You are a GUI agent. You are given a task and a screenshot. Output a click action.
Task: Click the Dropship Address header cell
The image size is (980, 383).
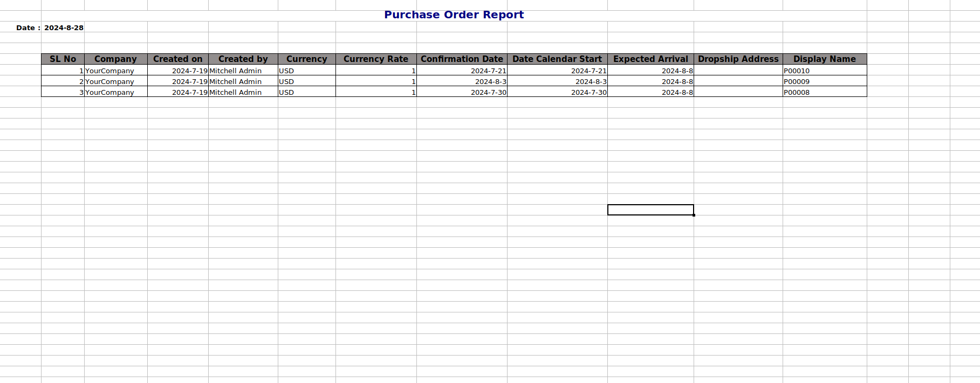(738, 59)
